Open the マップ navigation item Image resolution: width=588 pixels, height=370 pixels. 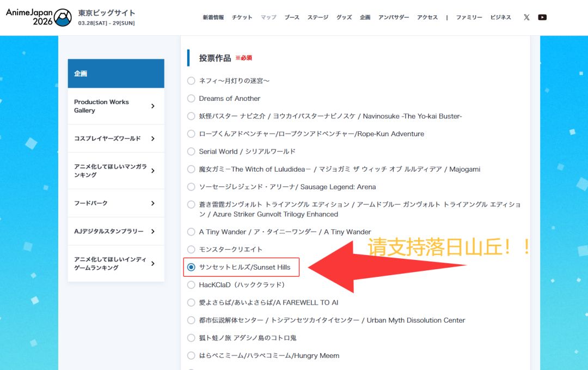point(268,17)
